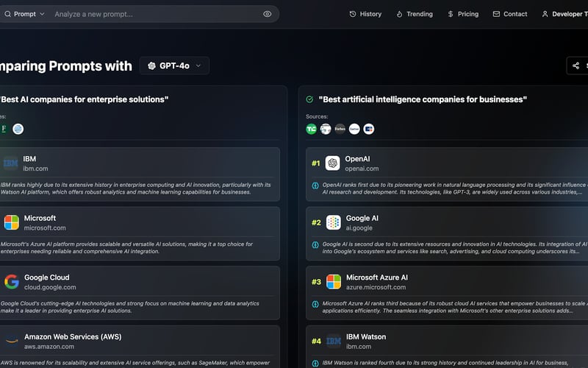Select the Microsoft Azure AI company name
This screenshot has width=588, height=368.
[x=376, y=277]
